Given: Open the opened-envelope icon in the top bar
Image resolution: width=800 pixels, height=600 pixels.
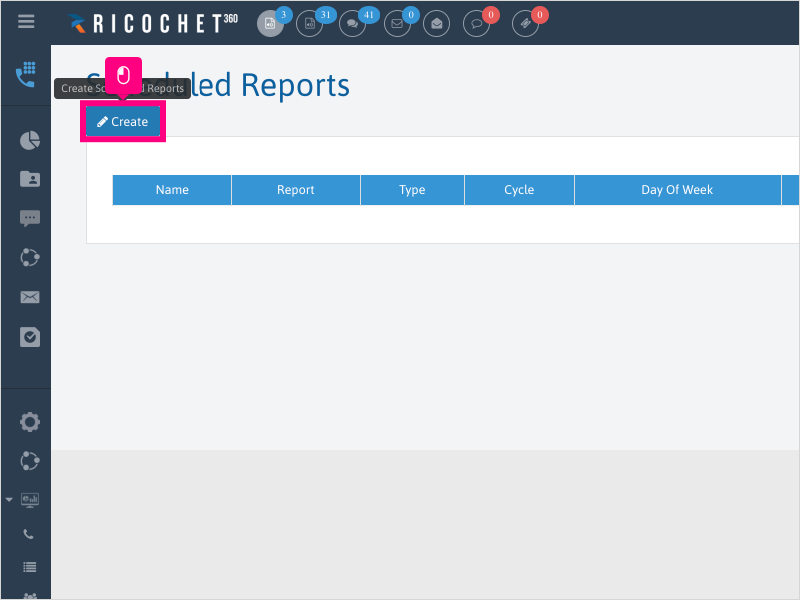Looking at the screenshot, I should [436, 23].
